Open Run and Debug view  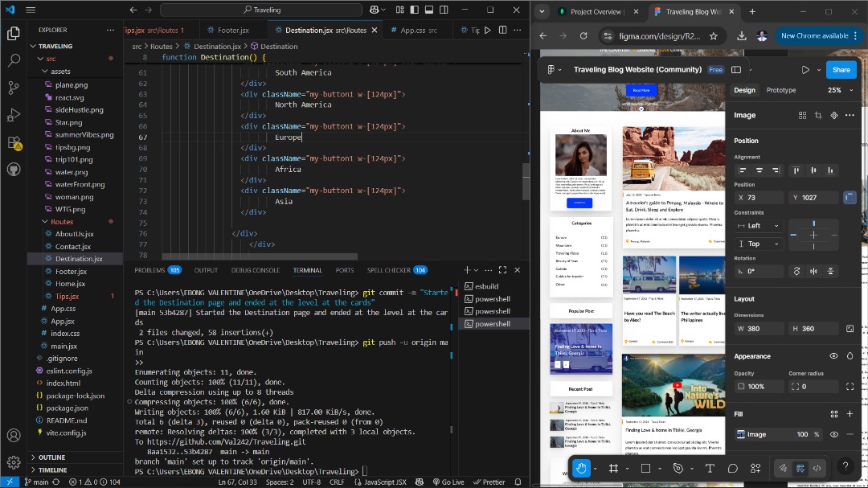tap(14, 115)
